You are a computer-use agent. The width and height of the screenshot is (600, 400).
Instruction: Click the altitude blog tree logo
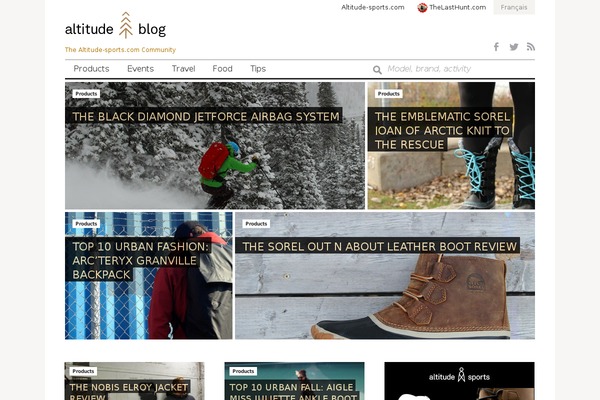coord(126,25)
